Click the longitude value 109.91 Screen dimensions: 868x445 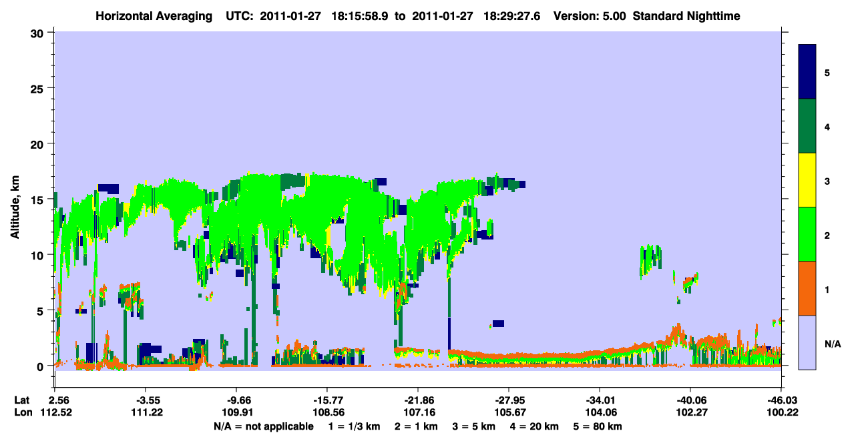click(x=238, y=412)
